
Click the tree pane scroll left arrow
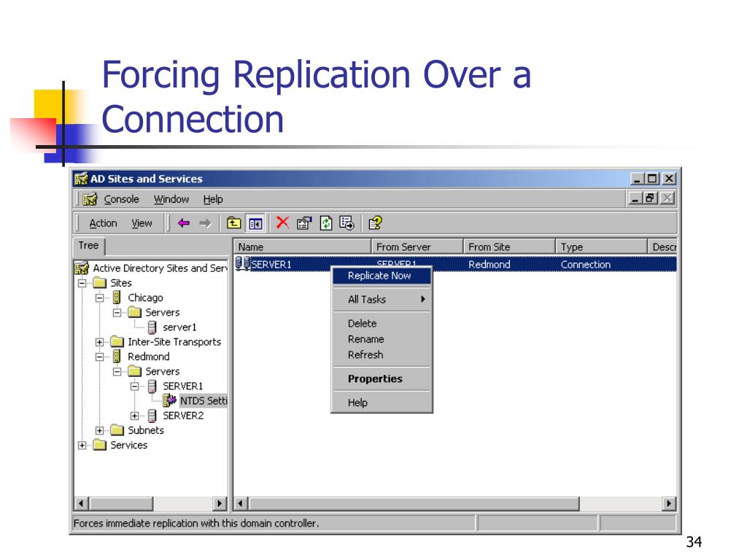coord(82,503)
